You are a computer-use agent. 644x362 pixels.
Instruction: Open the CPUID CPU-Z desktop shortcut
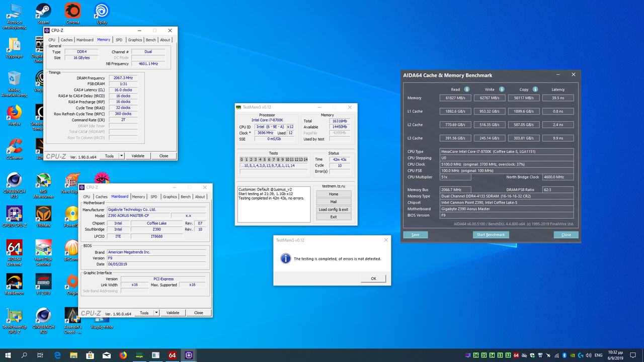pyautogui.click(x=14, y=217)
